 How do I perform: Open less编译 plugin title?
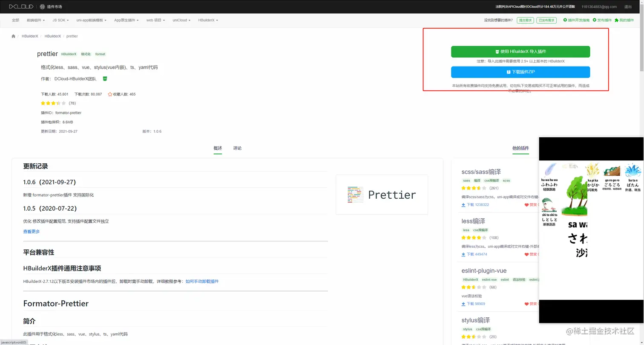point(473,221)
